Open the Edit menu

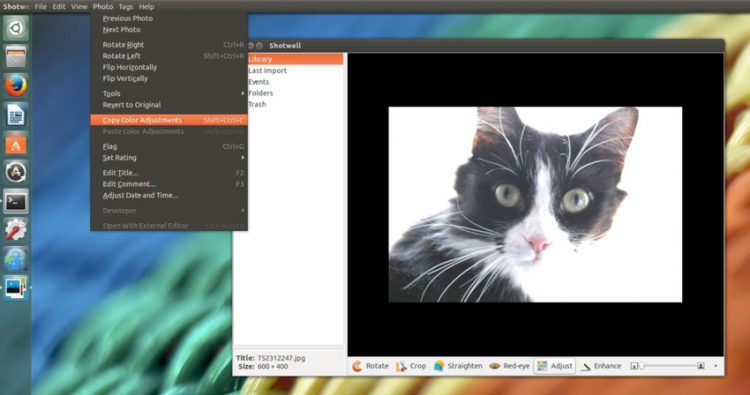click(x=59, y=7)
